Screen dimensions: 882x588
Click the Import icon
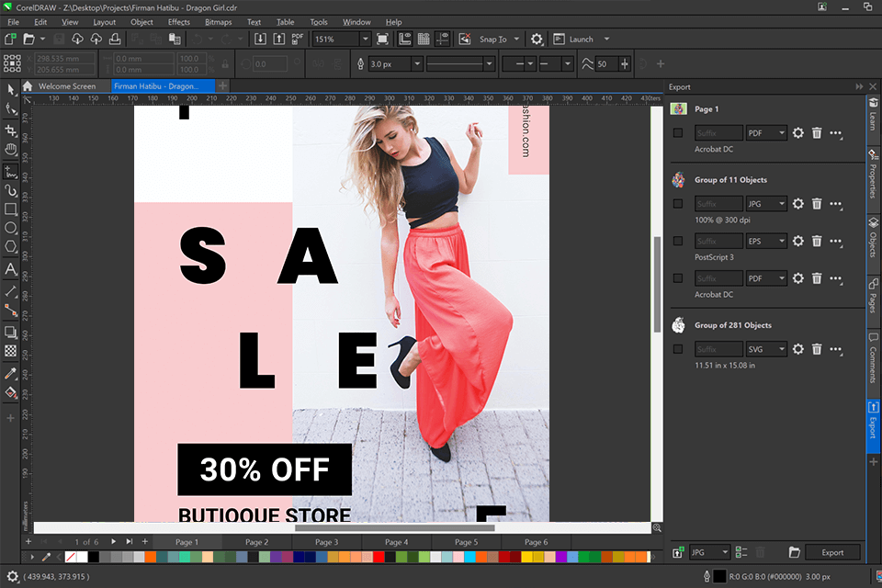pyautogui.click(x=260, y=39)
